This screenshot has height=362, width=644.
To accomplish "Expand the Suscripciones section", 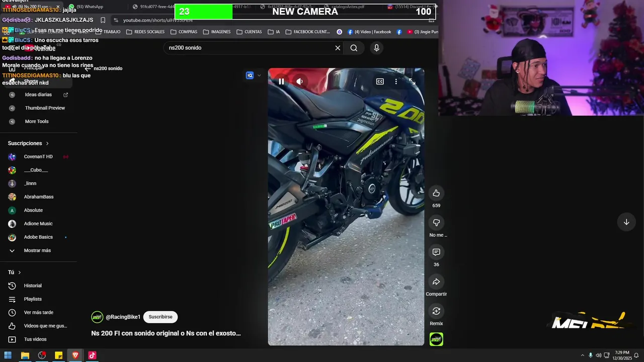I will [29, 143].
